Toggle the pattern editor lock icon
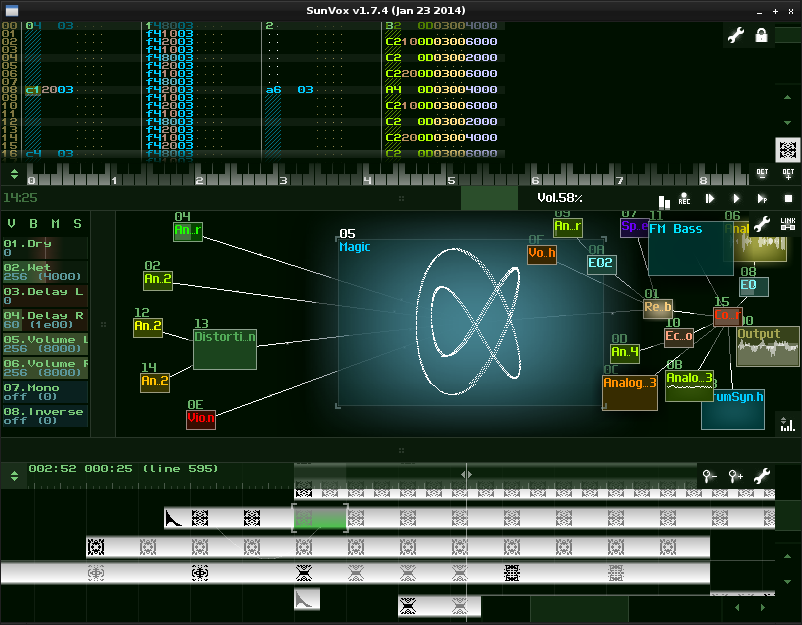Screen dimensions: 802x625 coord(762,35)
